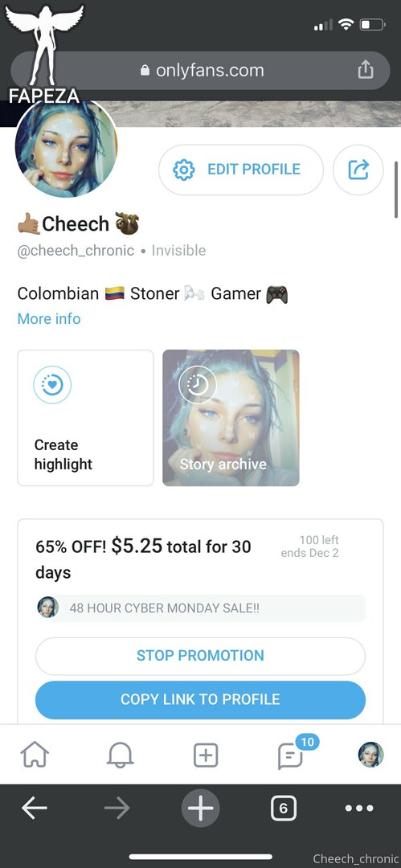Image resolution: width=401 pixels, height=868 pixels.
Task: Open browser three-dot more menu
Action: [x=359, y=809]
